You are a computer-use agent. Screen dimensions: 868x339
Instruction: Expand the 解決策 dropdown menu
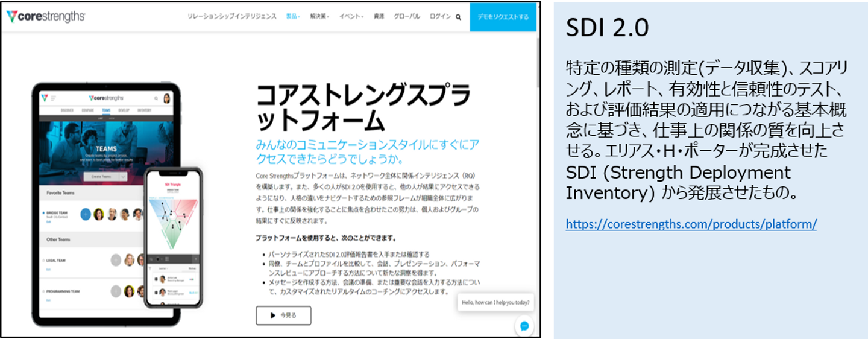[x=319, y=17]
